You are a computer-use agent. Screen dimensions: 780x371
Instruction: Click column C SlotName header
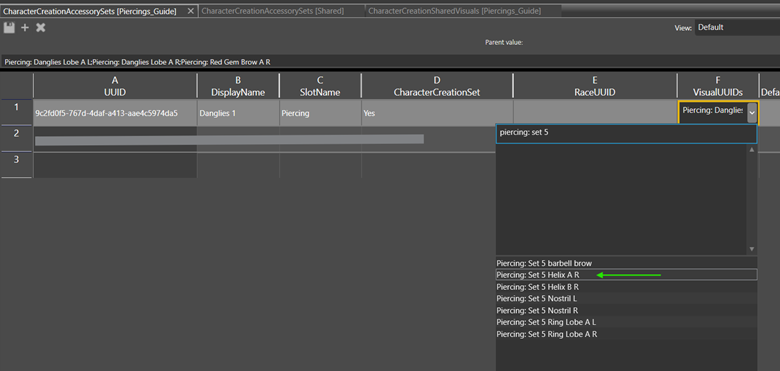click(320, 86)
